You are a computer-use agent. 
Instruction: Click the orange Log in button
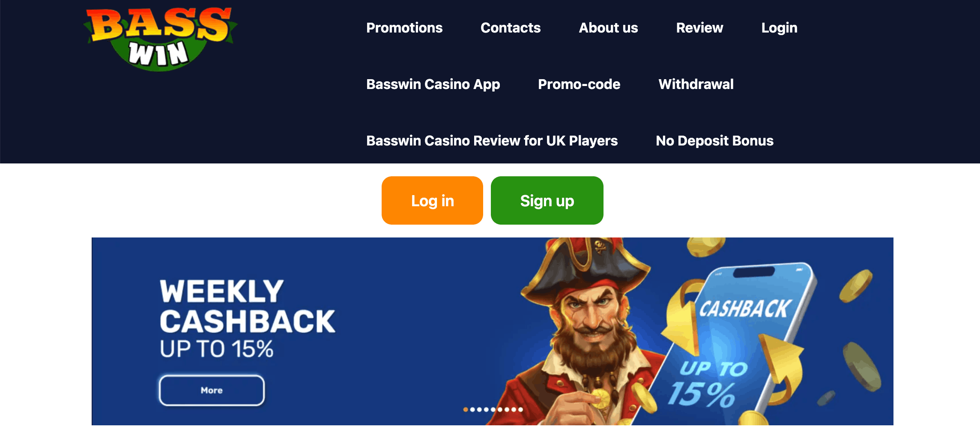pos(432,200)
